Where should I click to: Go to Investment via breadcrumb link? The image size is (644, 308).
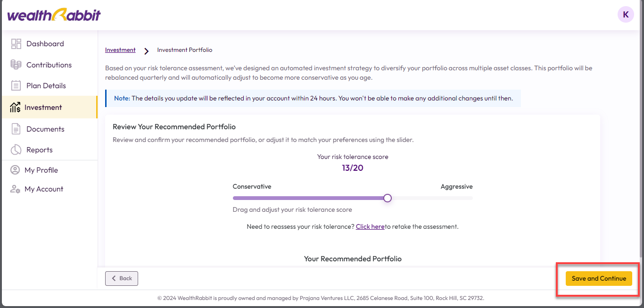point(120,50)
